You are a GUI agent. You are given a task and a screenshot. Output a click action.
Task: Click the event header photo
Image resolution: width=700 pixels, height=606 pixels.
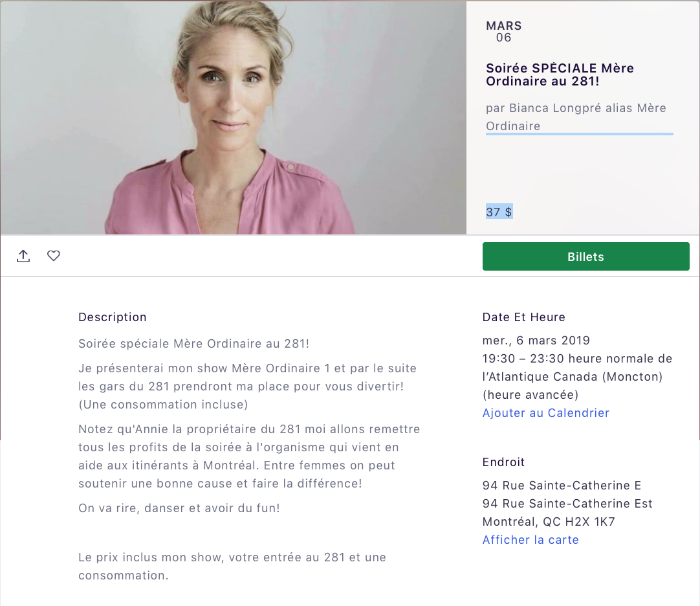point(233,118)
